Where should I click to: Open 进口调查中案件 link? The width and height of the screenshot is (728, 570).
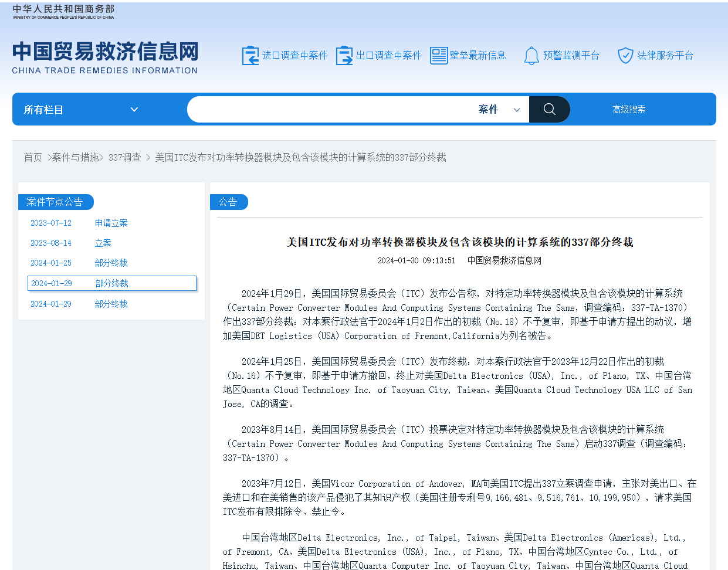(x=294, y=55)
